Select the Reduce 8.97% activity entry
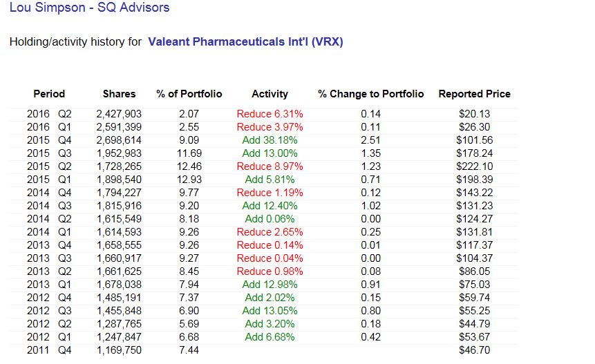 click(270, 166)
